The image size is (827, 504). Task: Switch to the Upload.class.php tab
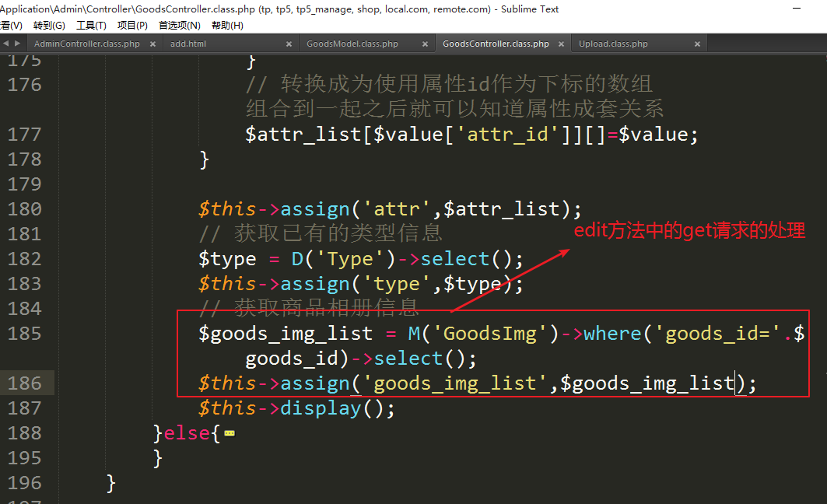tap(613, 44)
